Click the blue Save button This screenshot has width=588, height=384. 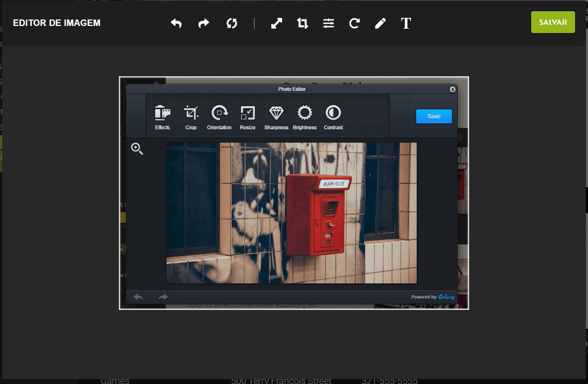click(434, 116)
